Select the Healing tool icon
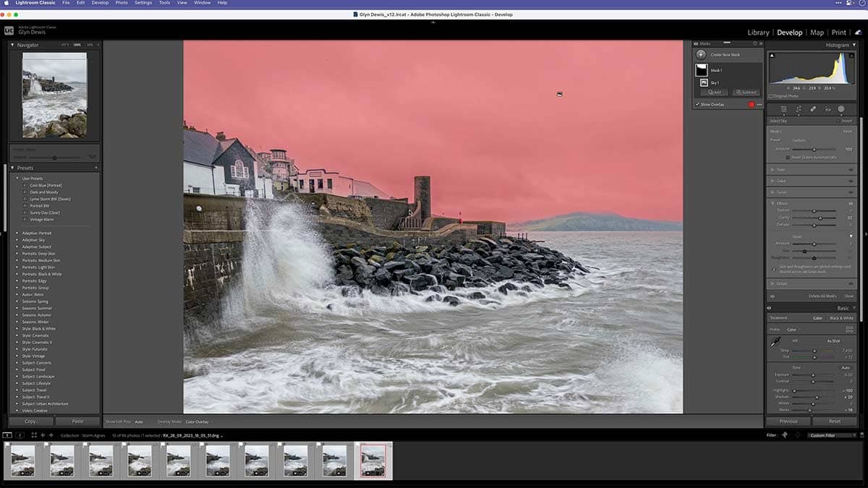868x488 pixels. click(813, 109)
